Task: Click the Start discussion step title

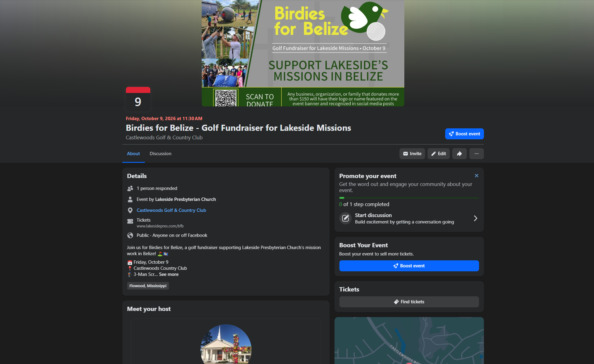Action: [x=373, y=215]
